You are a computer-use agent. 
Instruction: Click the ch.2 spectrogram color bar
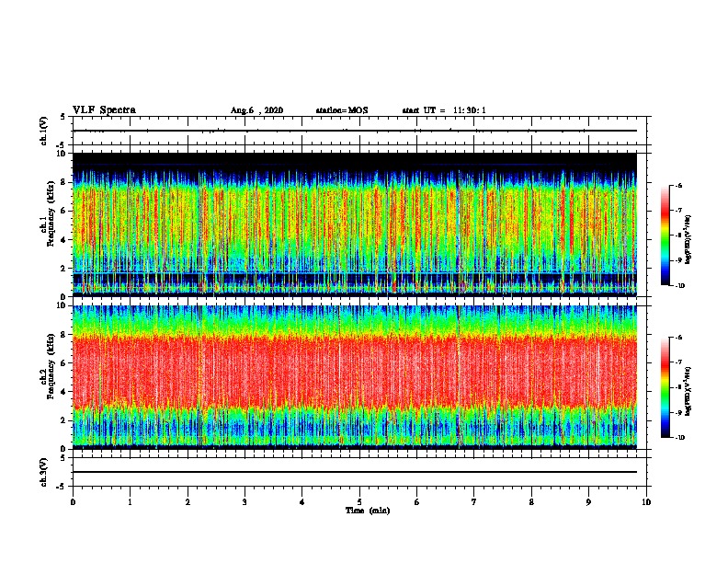pyautogui.click(x=665, y=387)
